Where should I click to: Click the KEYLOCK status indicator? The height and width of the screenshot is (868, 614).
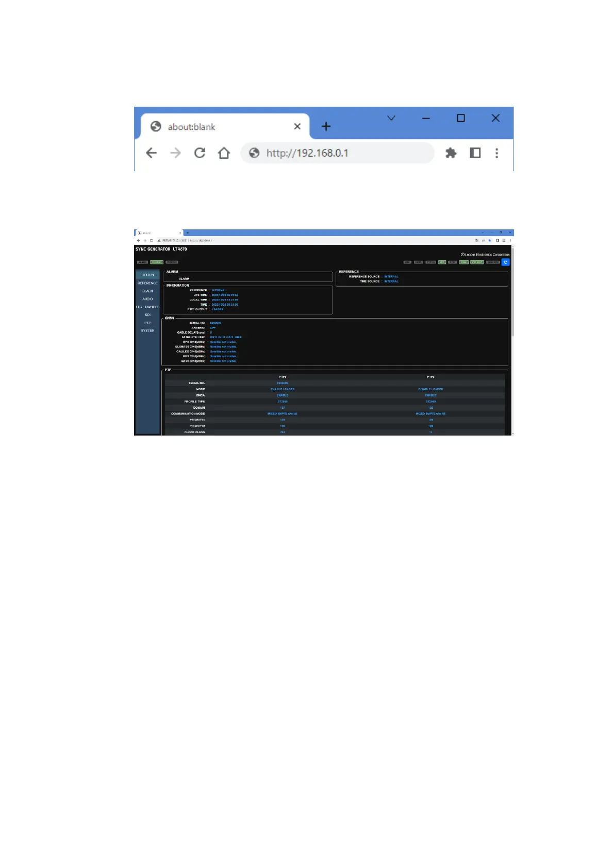tap(493, 262)
